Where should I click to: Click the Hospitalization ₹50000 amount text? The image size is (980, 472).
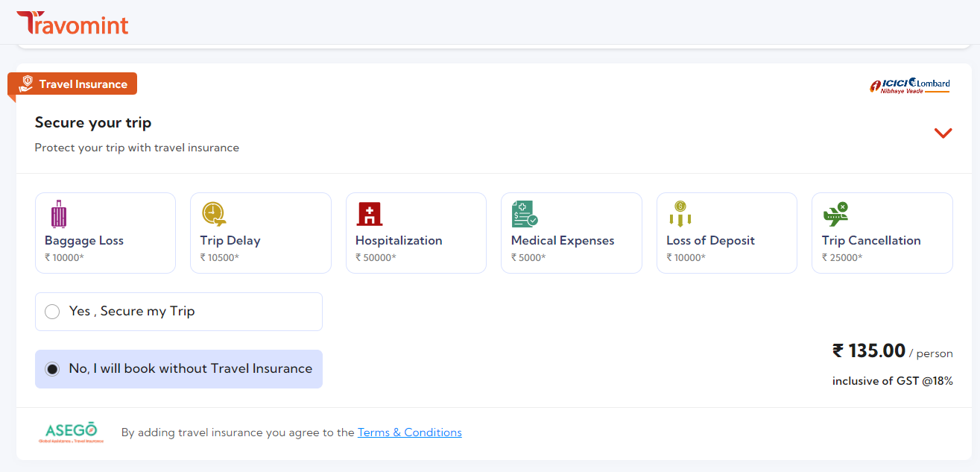pyautogui.click(x=376, y=257)
